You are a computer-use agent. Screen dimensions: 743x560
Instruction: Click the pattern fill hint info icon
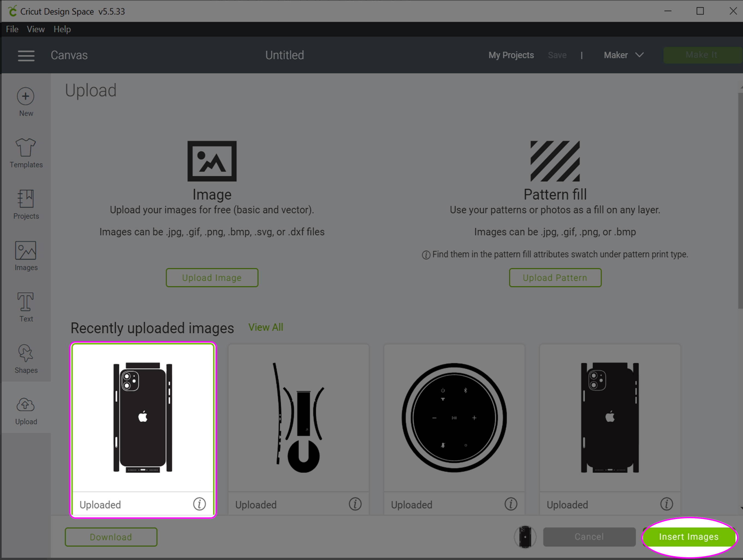point(426,255)
